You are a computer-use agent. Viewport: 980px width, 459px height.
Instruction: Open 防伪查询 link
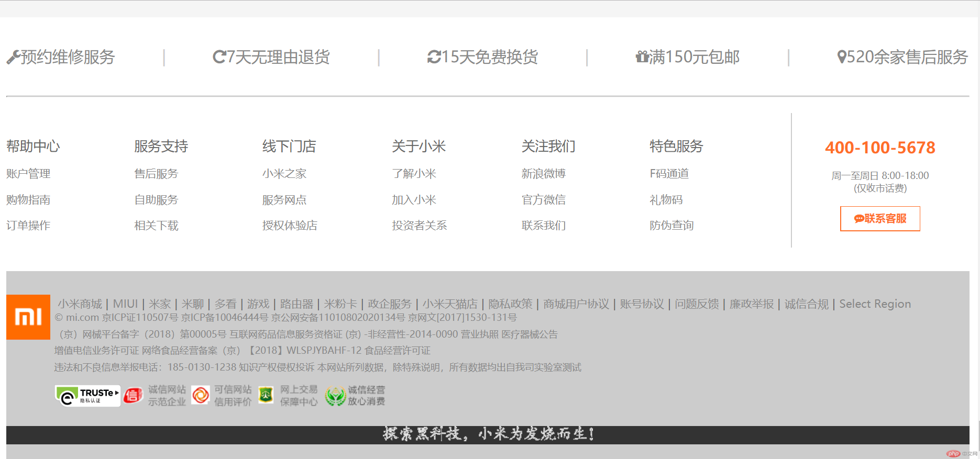pyautogui.click(x=671, y=226)
